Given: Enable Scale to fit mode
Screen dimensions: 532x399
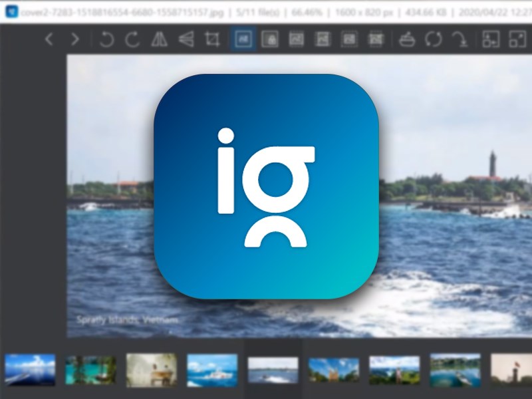Looking at the screenshot, I should tap(349, 39).
